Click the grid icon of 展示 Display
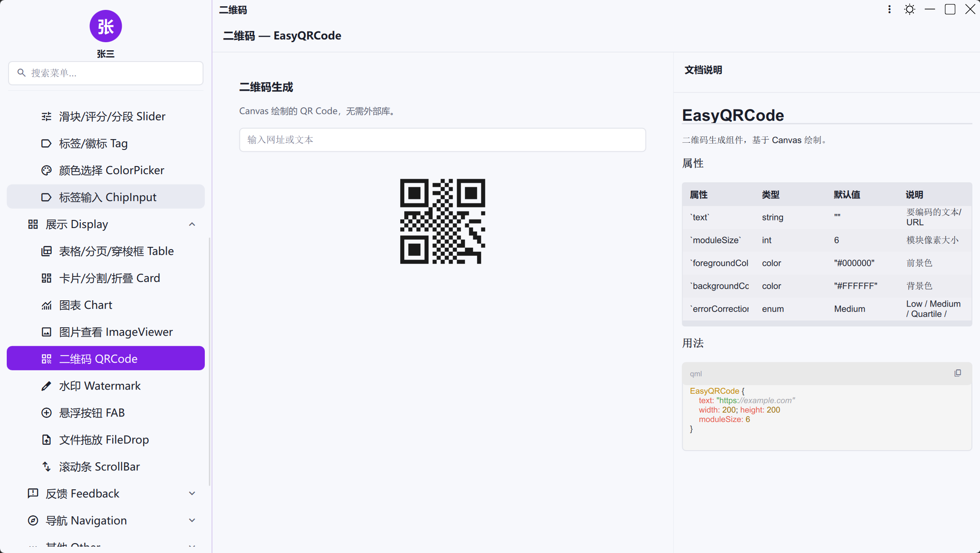This screenshot has width=980, height=553. tap(33, 224)
